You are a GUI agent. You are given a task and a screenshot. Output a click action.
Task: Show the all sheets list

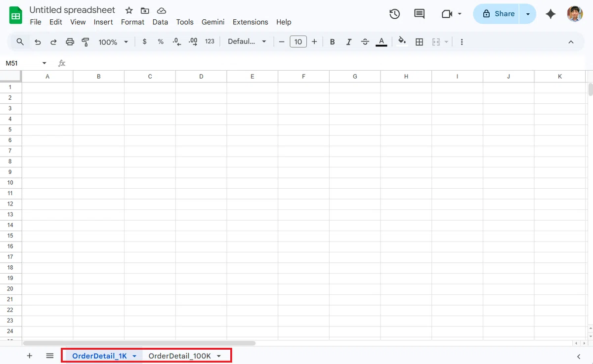[x=50, y=356]
